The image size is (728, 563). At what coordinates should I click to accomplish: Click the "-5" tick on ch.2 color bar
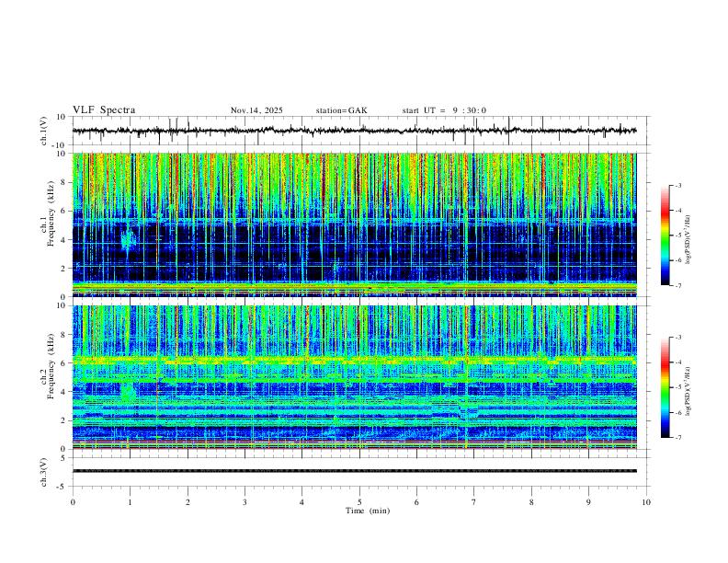677,387
